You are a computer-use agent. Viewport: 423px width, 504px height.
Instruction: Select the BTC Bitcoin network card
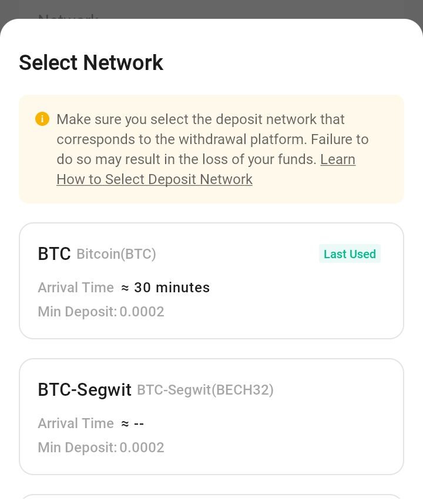point(211,281)
